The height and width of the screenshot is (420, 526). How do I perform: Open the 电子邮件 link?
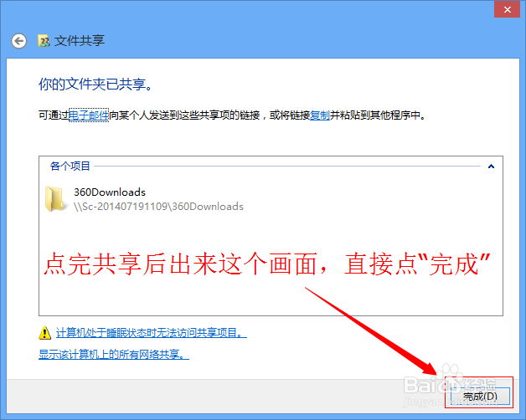(x=89, y=115)
